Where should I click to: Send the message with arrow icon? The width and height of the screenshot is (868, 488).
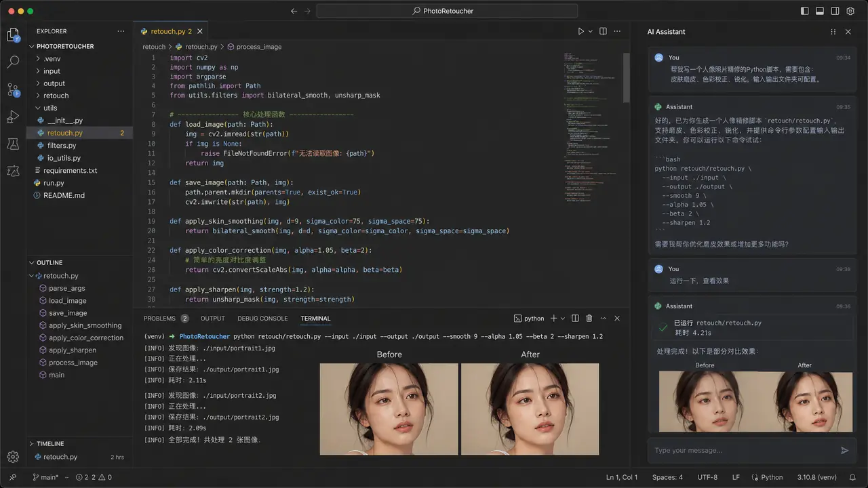coord(844,450)
